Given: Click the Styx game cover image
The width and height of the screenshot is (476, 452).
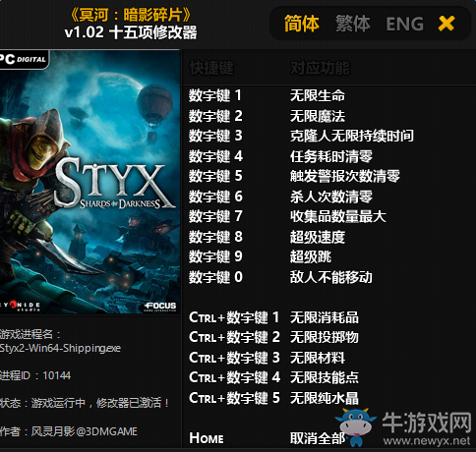Looking at the screenshot, I should click(x=89, y=182).
